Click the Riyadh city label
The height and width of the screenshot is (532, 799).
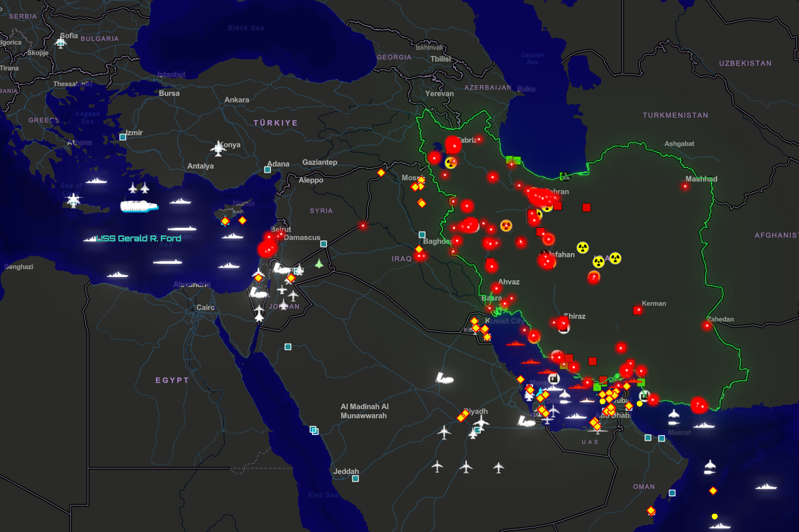coord(476,411)
